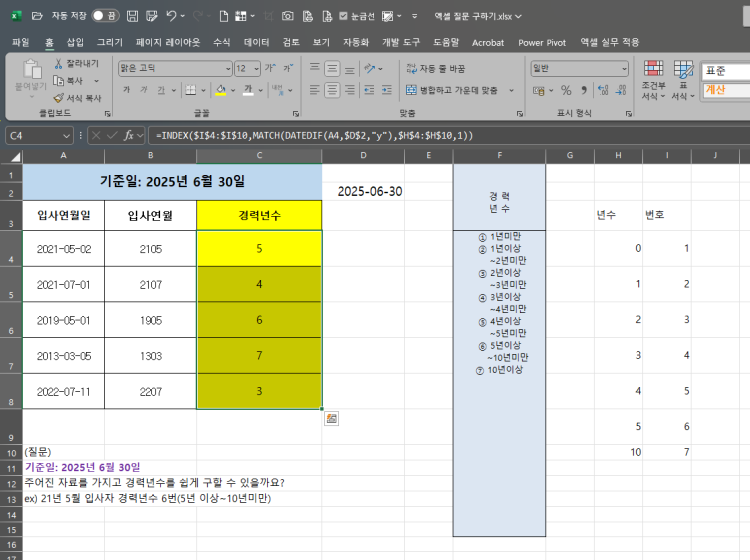Open the Developer (개발 도구) tab
750x560 pixels.
pos(401,42)
